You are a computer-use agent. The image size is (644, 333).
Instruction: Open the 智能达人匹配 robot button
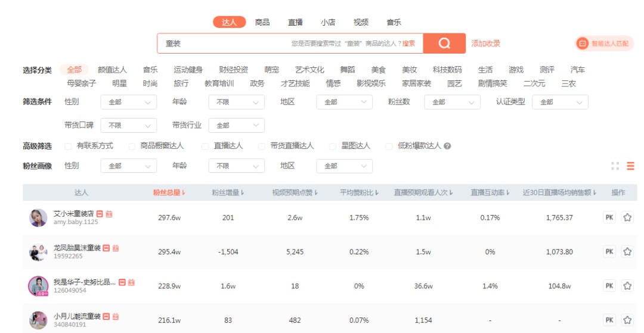tap(605, 43)
